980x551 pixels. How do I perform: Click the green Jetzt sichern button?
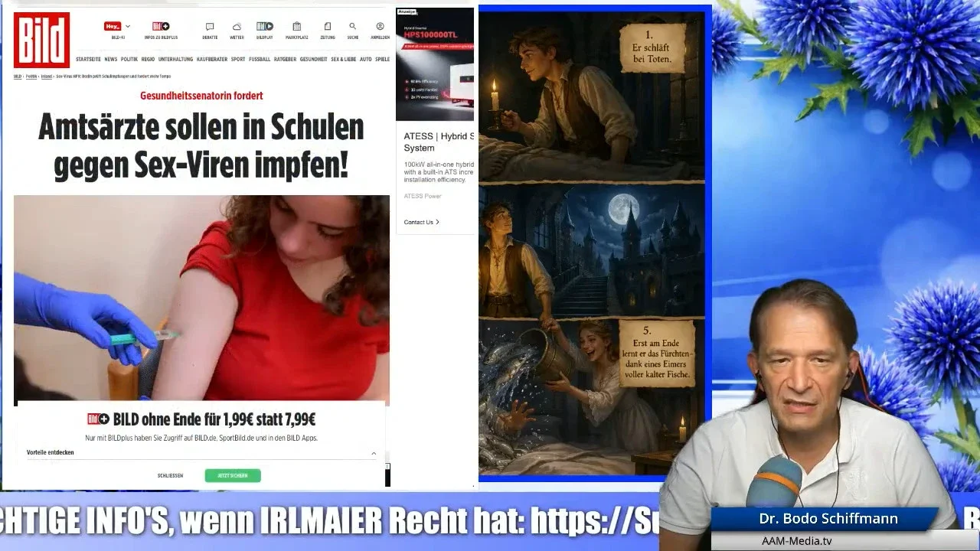pyautogui.click(x=233, y=475)
